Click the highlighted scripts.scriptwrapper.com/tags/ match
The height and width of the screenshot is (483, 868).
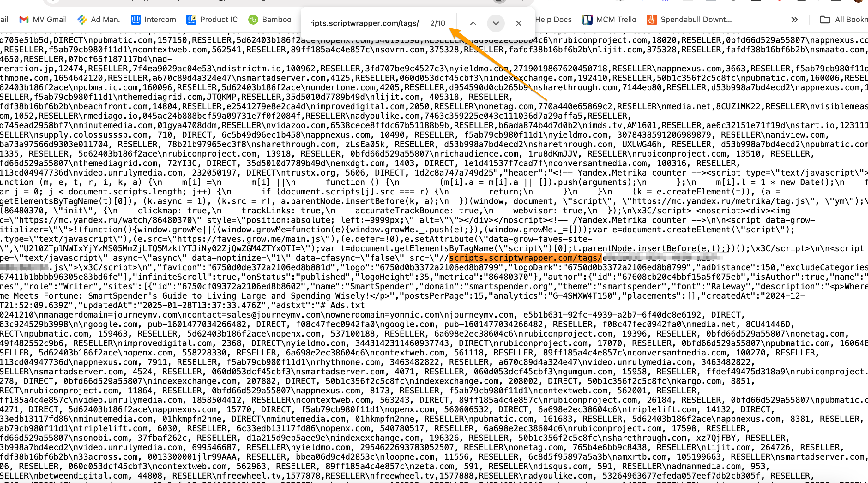525,258
